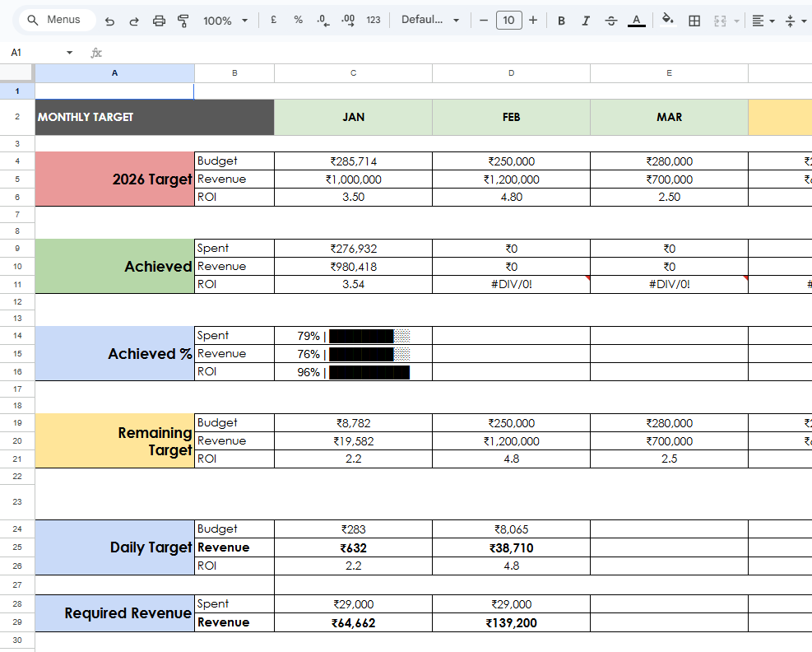Decrease decimal places in toolbar

pyautogui.click(x=322, y=21)
